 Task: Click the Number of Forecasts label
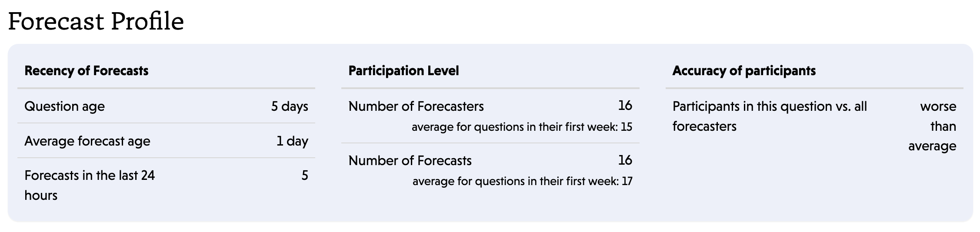(410, 161)
